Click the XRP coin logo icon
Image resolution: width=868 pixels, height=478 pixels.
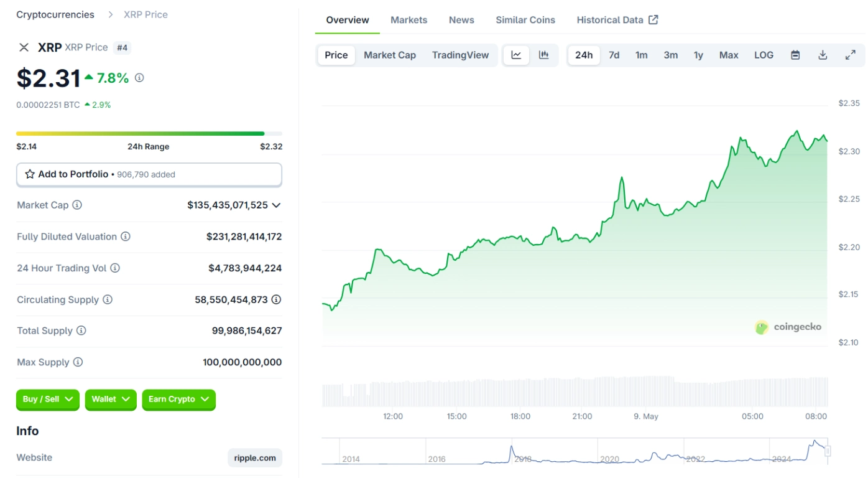[x=24, y=47]
